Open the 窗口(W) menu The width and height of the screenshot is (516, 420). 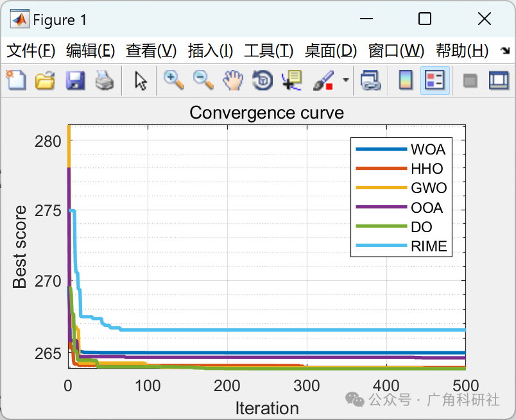[396, 51]
